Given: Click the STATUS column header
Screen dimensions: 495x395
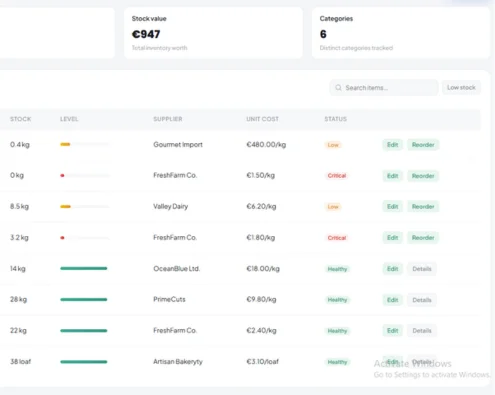Looking at the screenshot, I should pos(336,119).
